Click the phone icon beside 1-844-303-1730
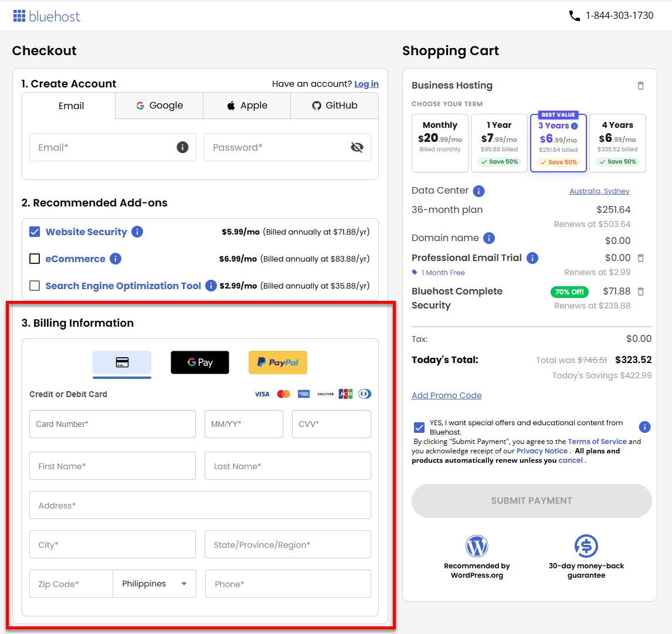Image resolution: width=672 pixels, height=634 pixels. (x=574, y=16)
